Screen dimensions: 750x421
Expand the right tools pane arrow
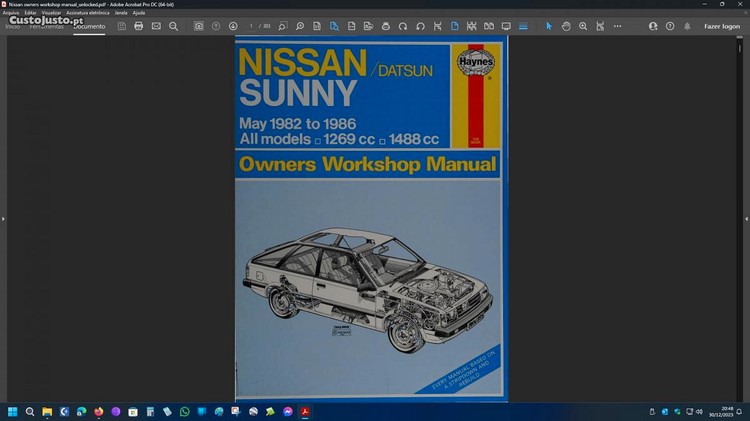click(746, 218)
